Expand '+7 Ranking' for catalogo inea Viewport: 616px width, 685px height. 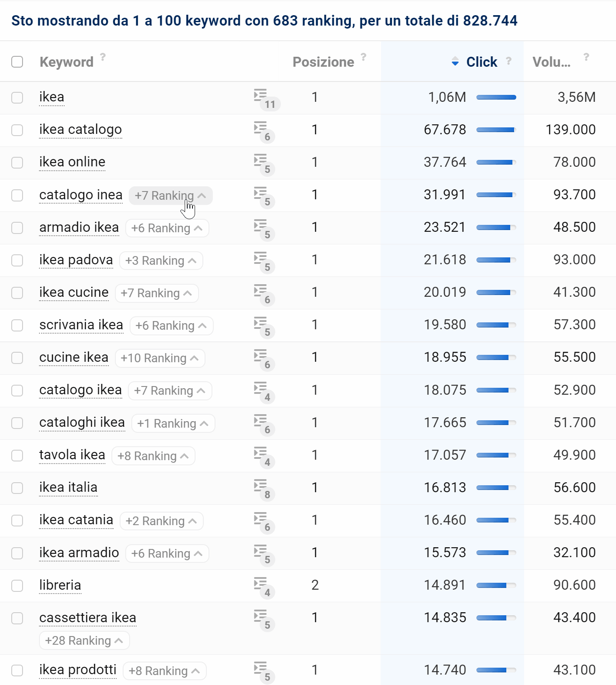coord(170,195)
